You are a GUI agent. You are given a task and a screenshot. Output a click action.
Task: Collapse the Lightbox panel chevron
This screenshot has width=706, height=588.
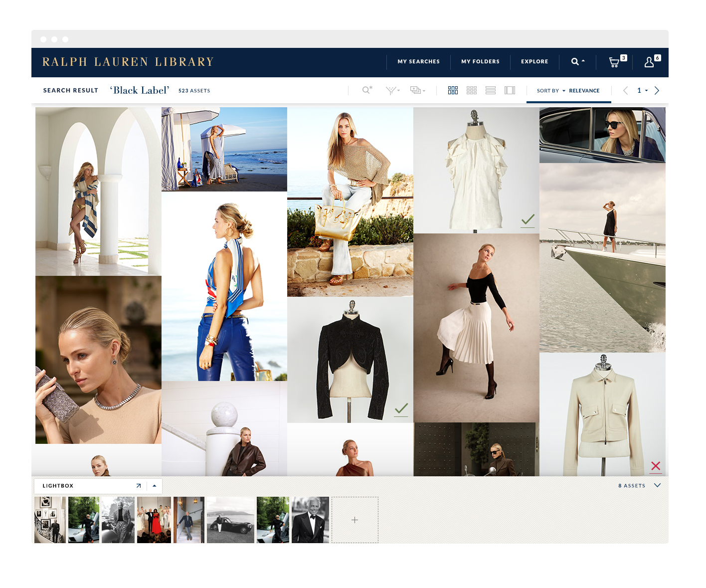coord(658,485)
